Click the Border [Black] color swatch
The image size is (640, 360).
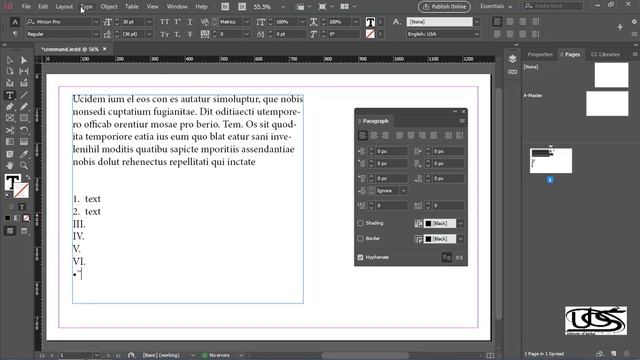click(x=440, y=239)
